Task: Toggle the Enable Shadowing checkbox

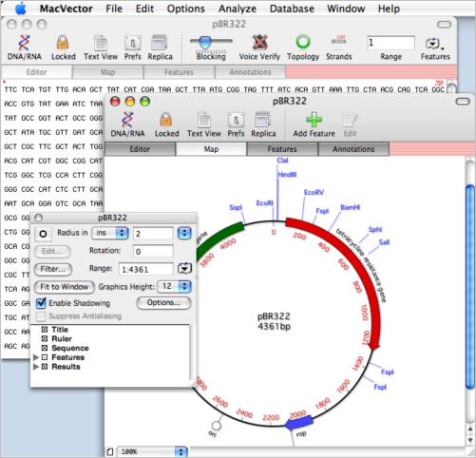Action: pos(41,303)
